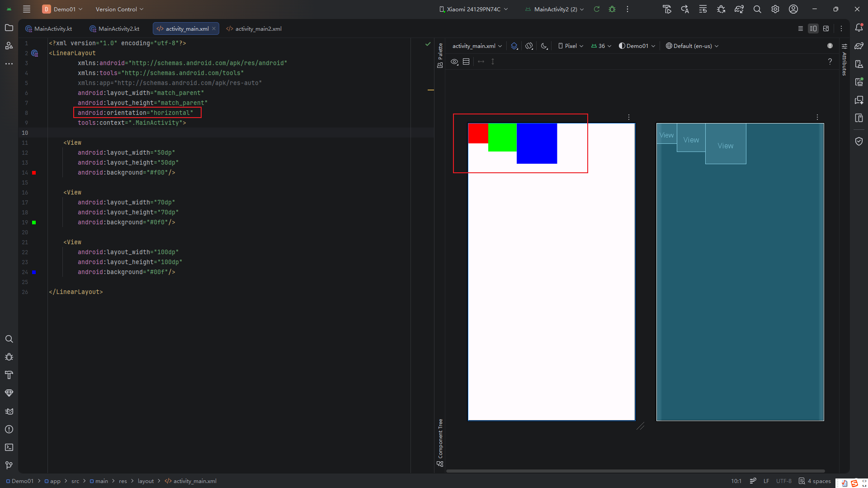868x488 pixels.
Task: Open Search Everywhere magnifier in title bar
Action: coord(757,9)
